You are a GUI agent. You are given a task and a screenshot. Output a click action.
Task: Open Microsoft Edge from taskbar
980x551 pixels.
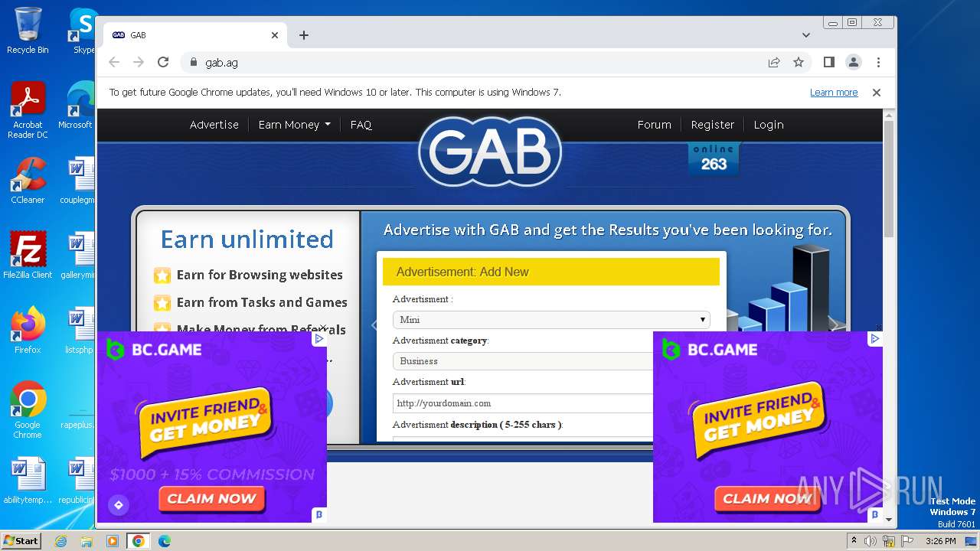164,541
